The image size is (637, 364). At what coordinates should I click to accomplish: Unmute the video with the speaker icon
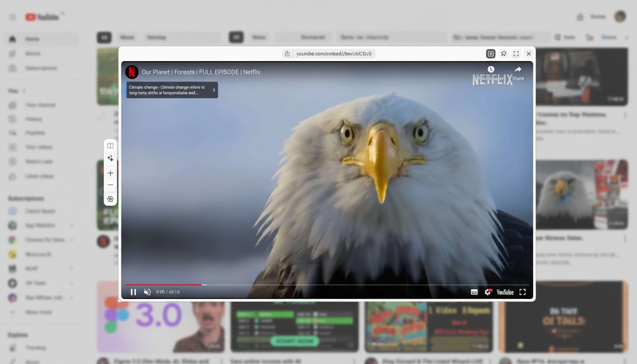(x=147, y=292)
